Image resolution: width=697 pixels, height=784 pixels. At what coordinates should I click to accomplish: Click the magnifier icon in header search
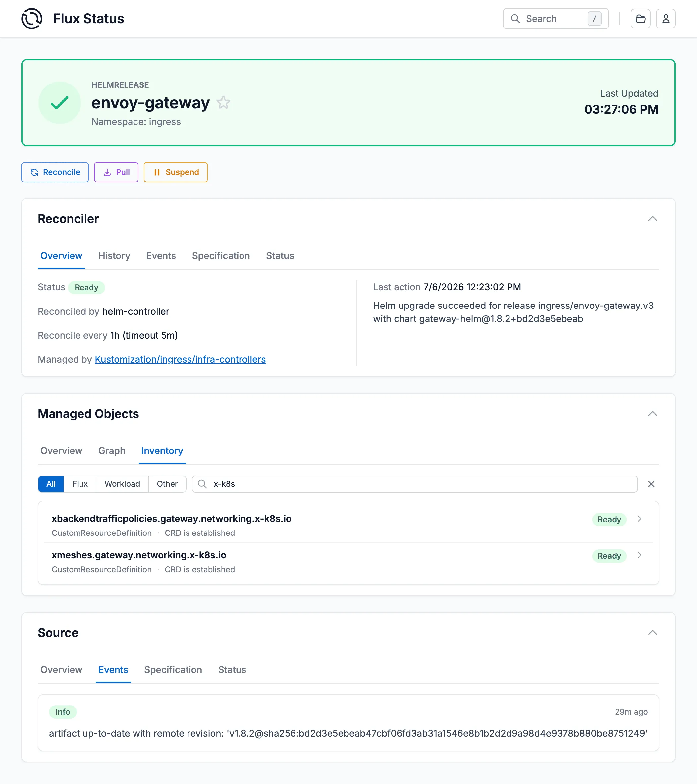click(x=515, y=19)
